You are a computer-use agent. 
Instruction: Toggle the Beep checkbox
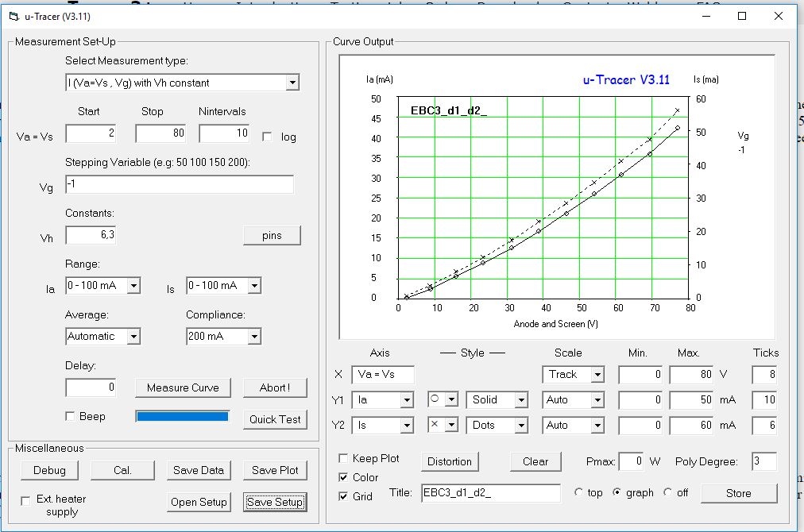click(x=70, y=416)
